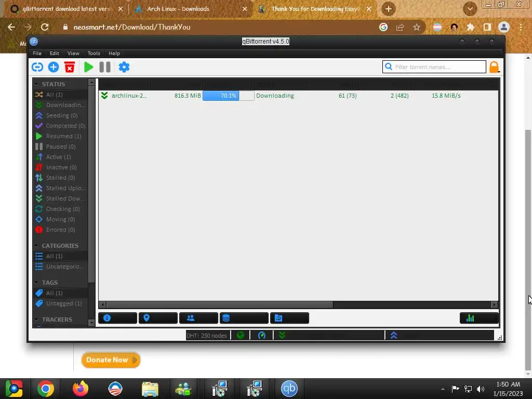Filter by Stalled Downloading status
Screen dimensions: 532x399
(x=60, y=198)
